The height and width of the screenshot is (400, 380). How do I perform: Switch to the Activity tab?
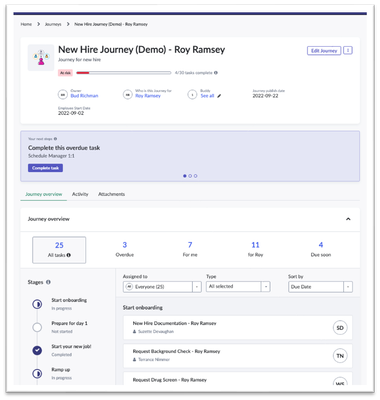pos(80,194)
